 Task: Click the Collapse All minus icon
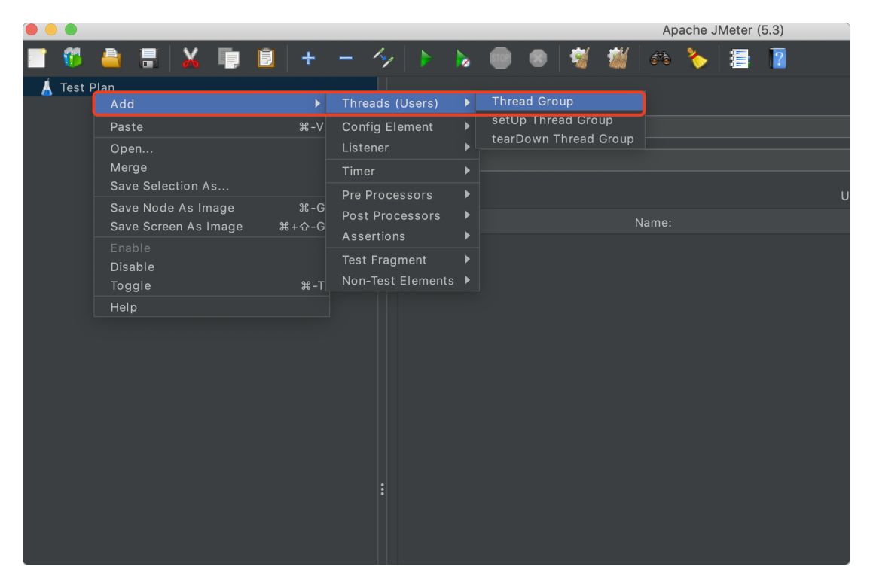click(346, 58)
